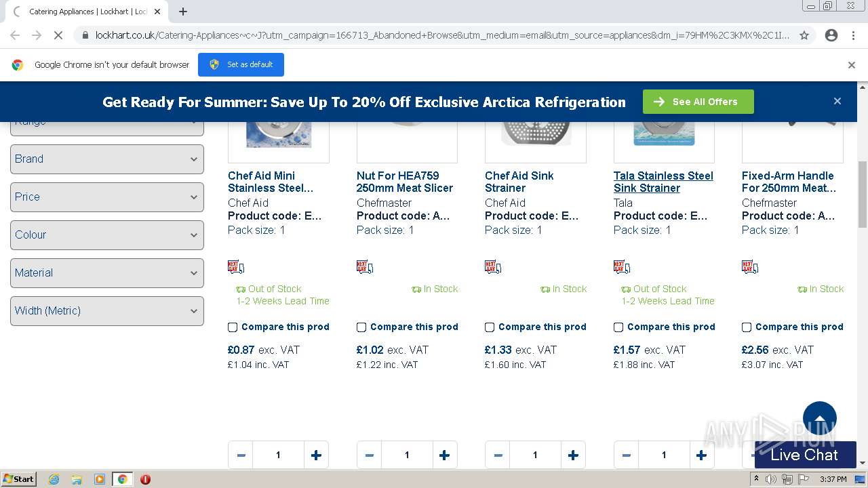Tick compare checkbox for Chef Aid Mini strainer

233,327
